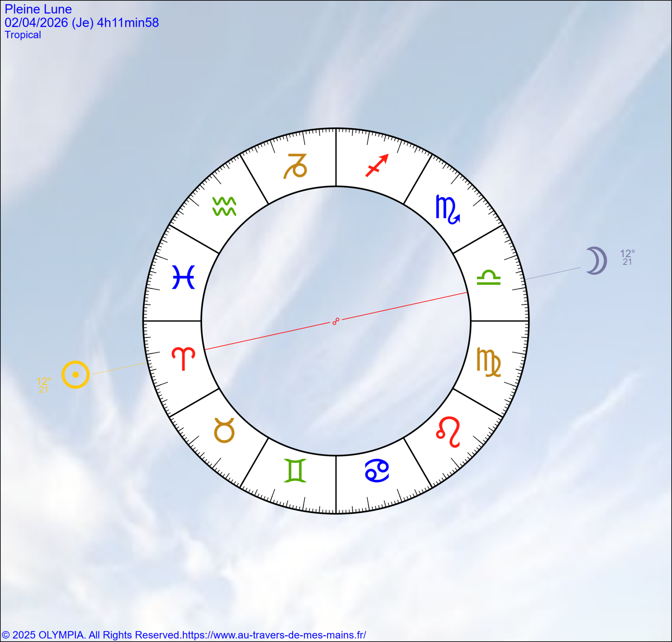Click the Capricorn zodiac symbol

pos(295,166)
